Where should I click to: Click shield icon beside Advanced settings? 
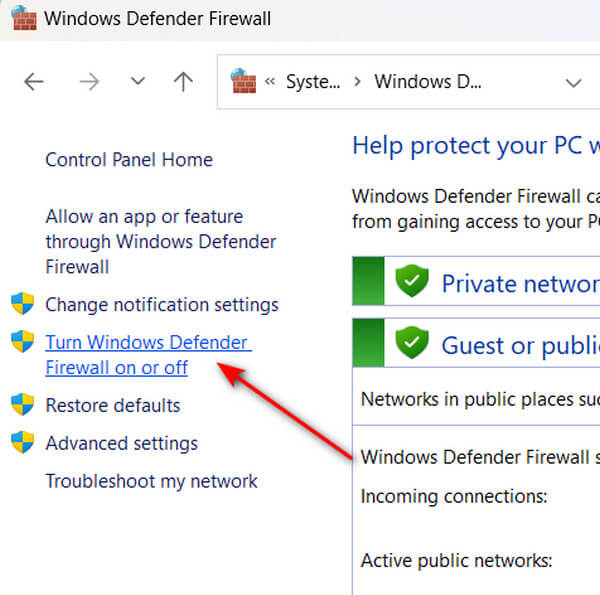[x=23, y=442]
